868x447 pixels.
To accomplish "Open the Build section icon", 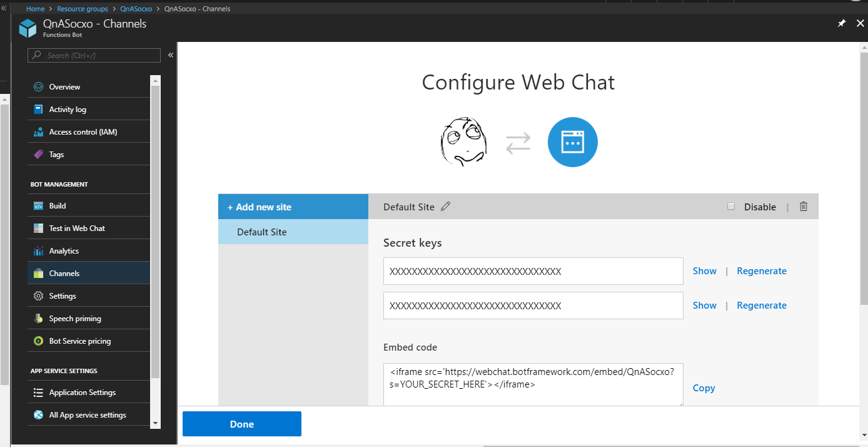I will tap(39, 205).
